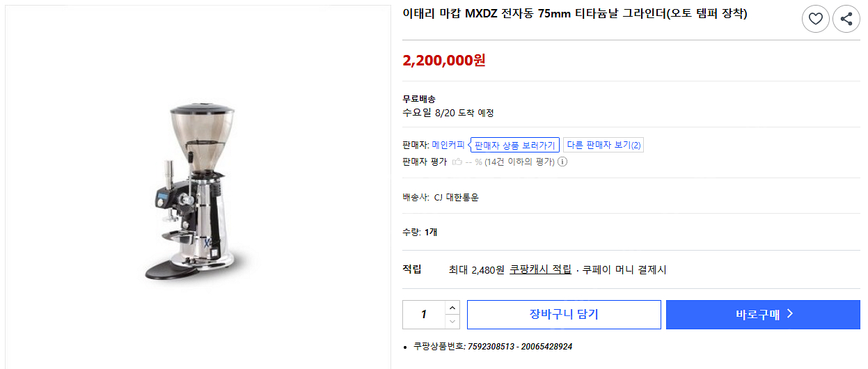Click the CJ 대한통운 courier name

(x=456, y=197)
